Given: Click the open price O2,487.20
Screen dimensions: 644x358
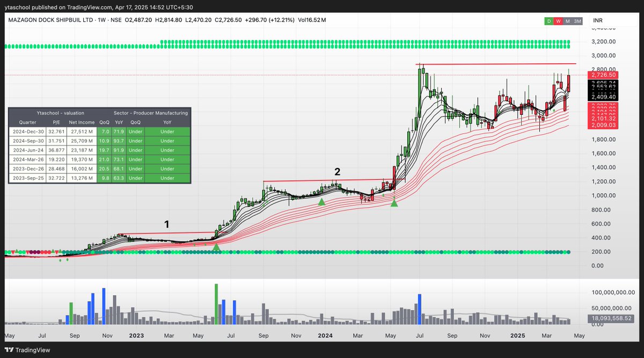Looking at the screenshot, I should (x=140, y=20).
